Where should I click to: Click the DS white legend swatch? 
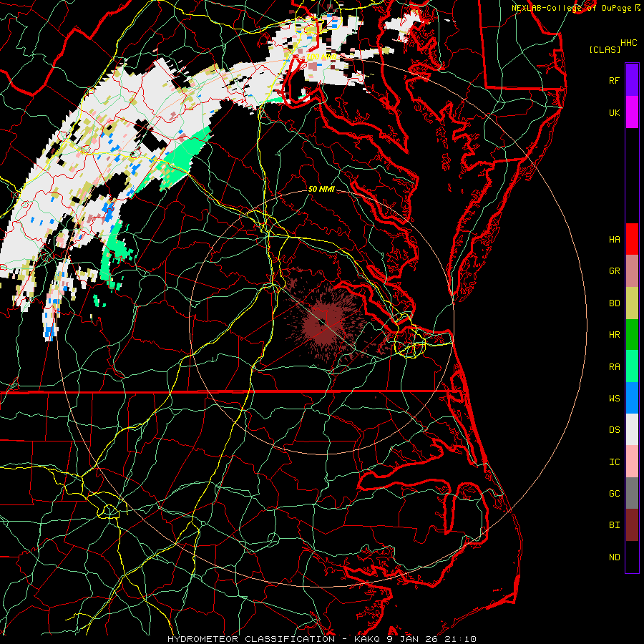(x=632, y=429)
